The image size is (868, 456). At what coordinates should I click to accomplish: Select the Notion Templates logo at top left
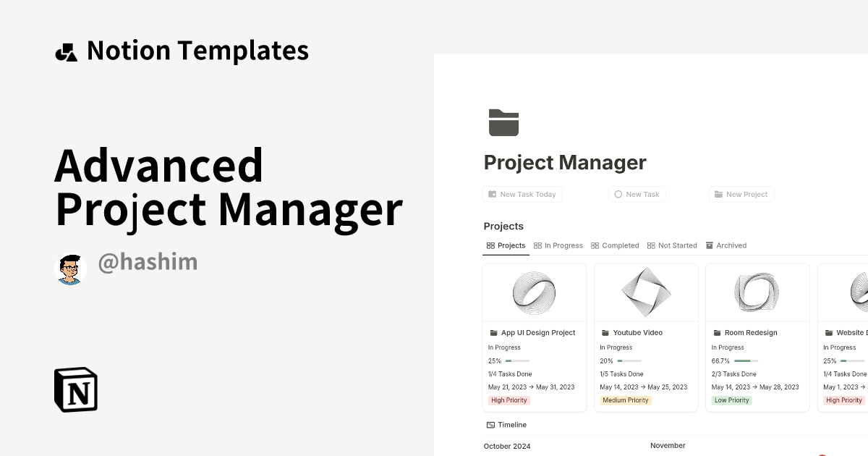coord(67,49)
